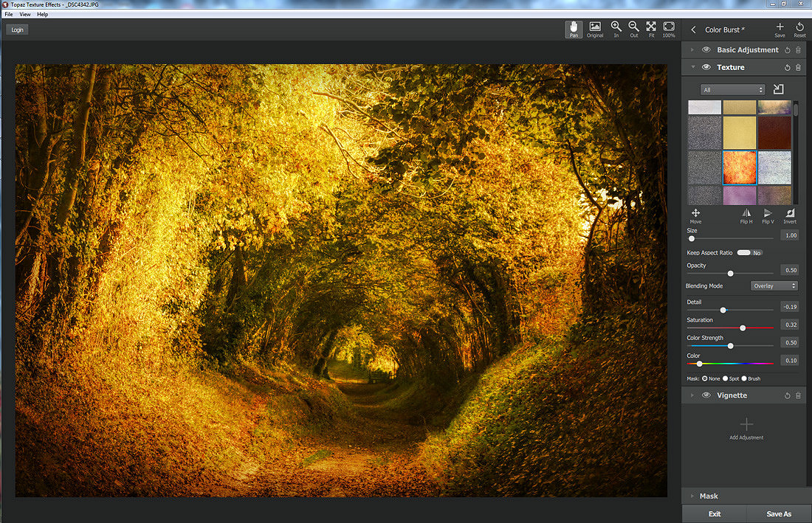Click the Login button
Image resolution: width=812 pixels, height=523 pixels.
point(18,30)
